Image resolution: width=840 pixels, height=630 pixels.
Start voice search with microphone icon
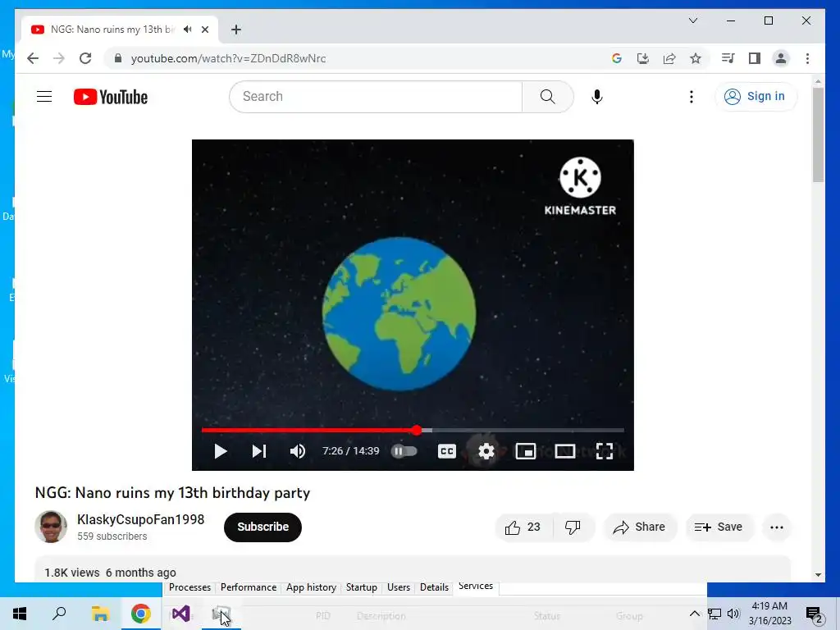click(597, 97)
